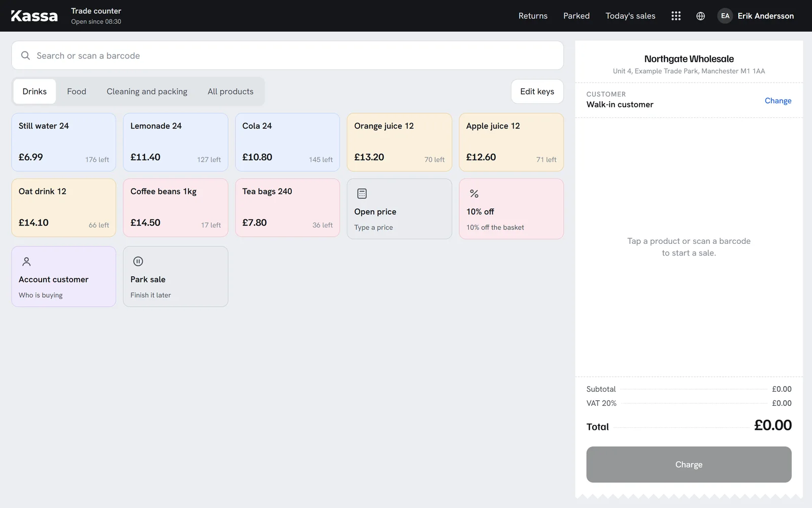The image size is (812, 508).
Task: Click the Total £0.00 amount
Action: click(772, 425)
